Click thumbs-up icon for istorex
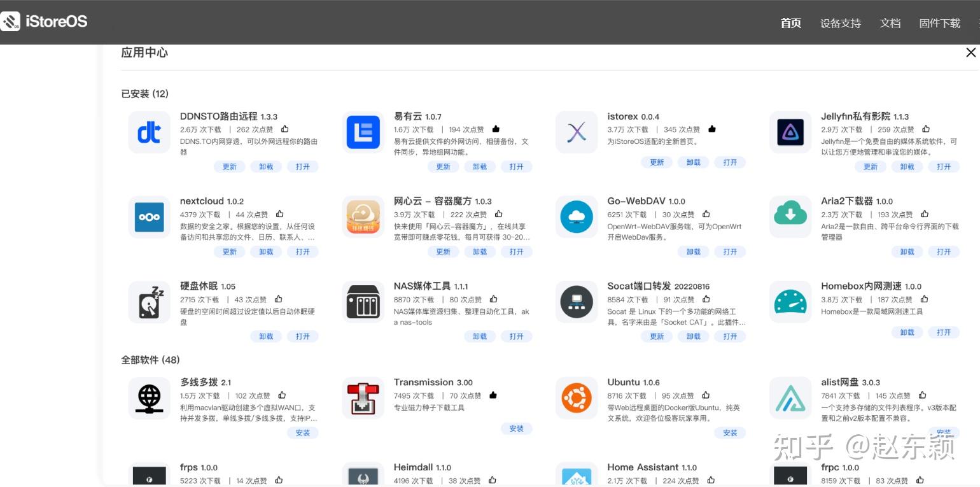This screenshot has height=487, width=980. (711, 129)
